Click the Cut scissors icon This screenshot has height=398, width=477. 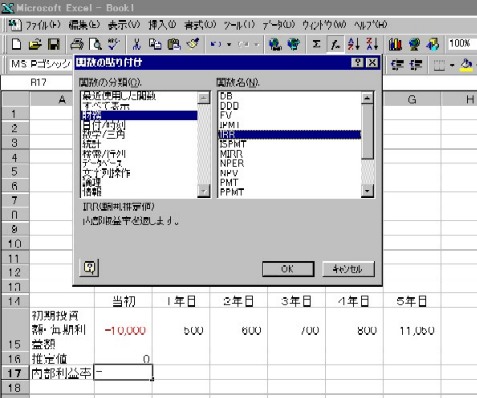(x=137, y=44)
